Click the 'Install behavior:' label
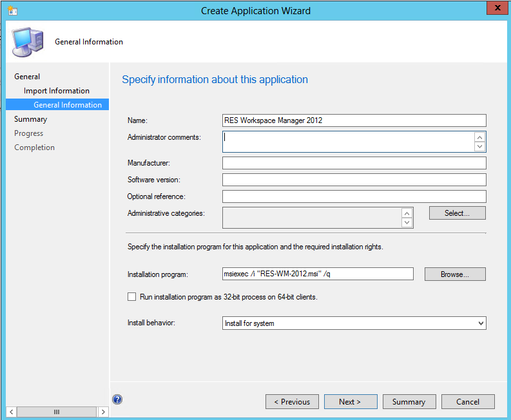The image size is (511, 420). coord(151,323)
